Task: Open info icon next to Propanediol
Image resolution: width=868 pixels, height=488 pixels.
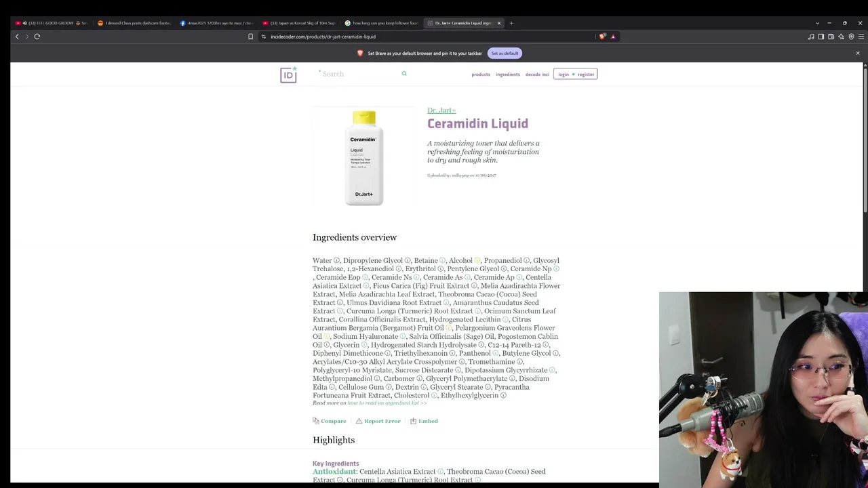Action: tap(526, 261)
